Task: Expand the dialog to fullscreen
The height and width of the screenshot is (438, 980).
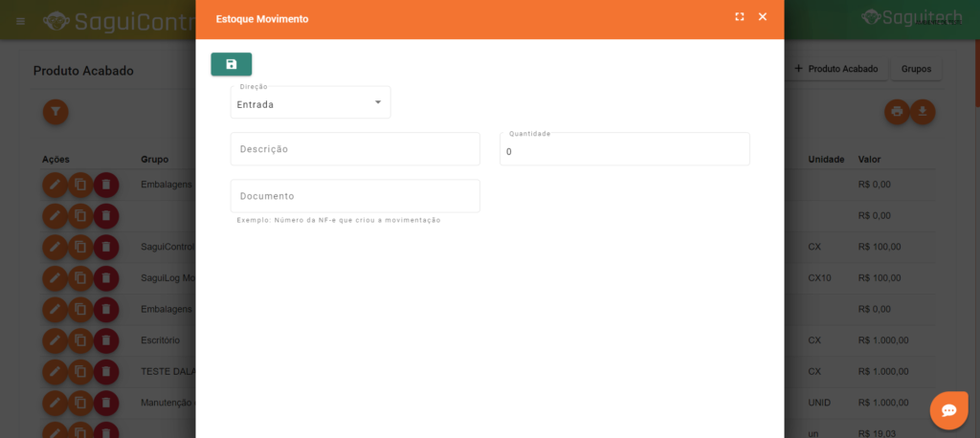Action: pyautogui.click(x=739, y=17)
